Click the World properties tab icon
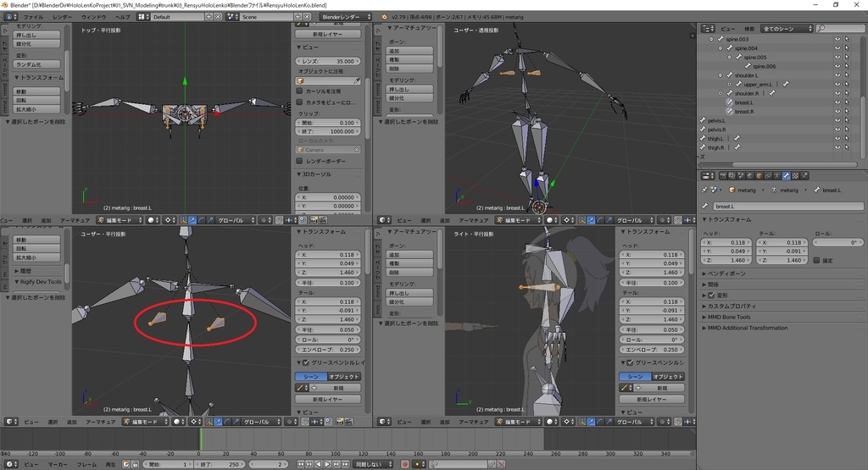 point(749,176)
